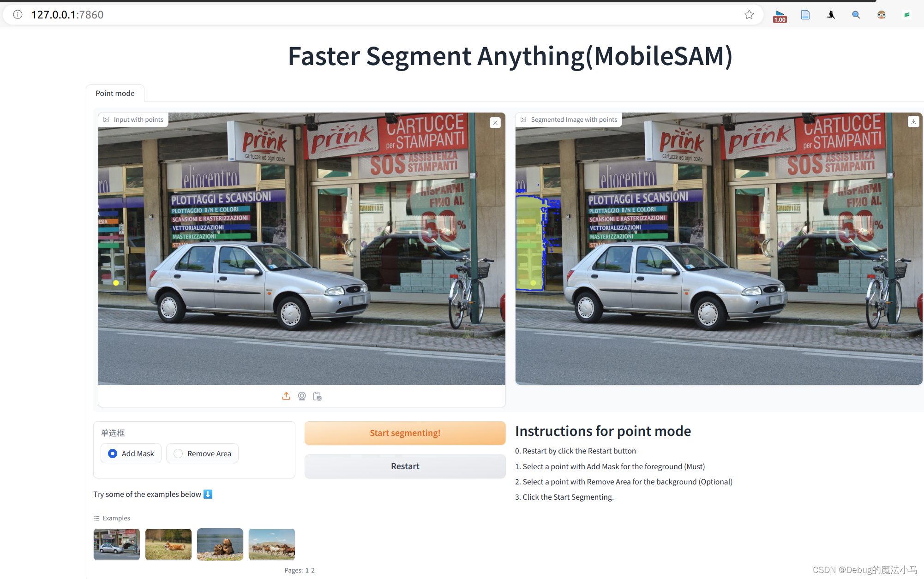Click the settings/gear icon below input image

click(x=301, y=395)
